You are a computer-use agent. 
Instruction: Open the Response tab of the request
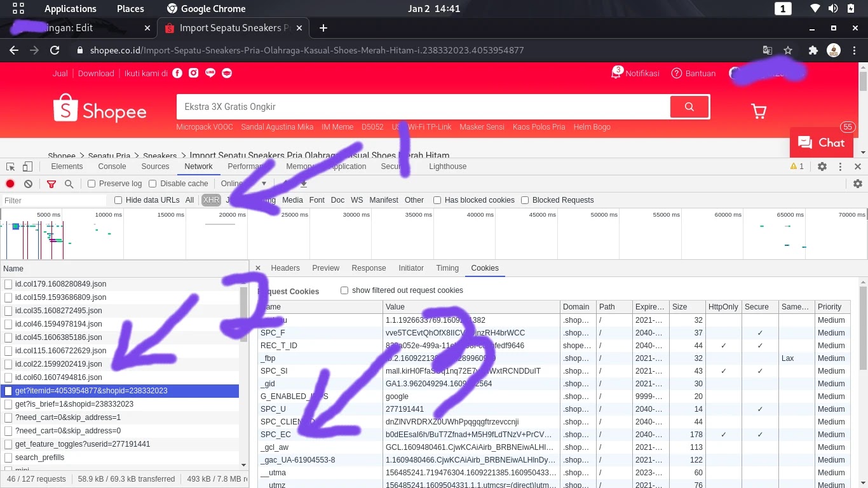coord(369,268)
